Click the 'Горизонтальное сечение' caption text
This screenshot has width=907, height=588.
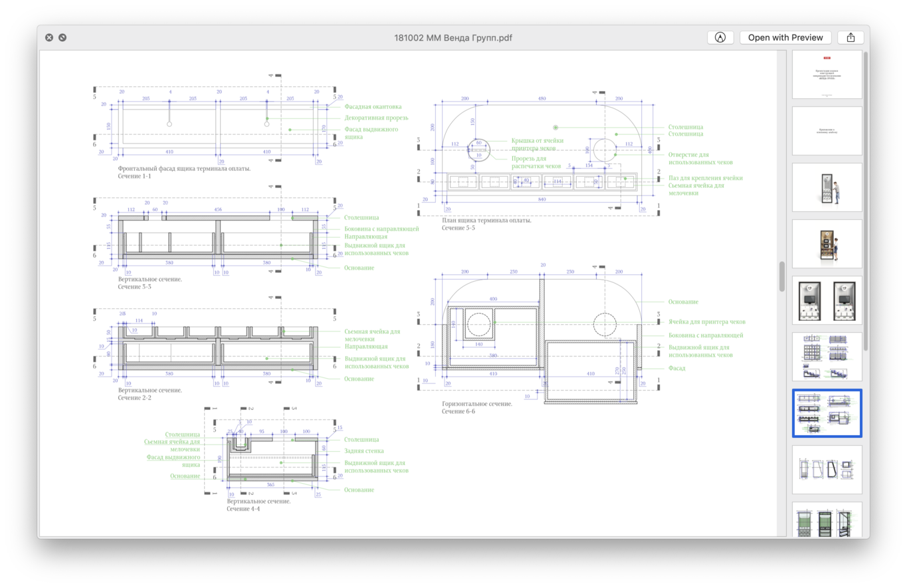click(x=476, y=404)
